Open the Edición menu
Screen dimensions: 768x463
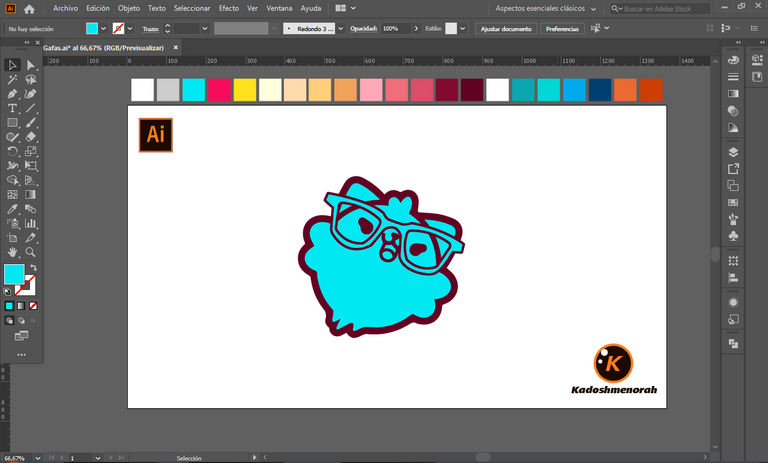coord(98,8)
